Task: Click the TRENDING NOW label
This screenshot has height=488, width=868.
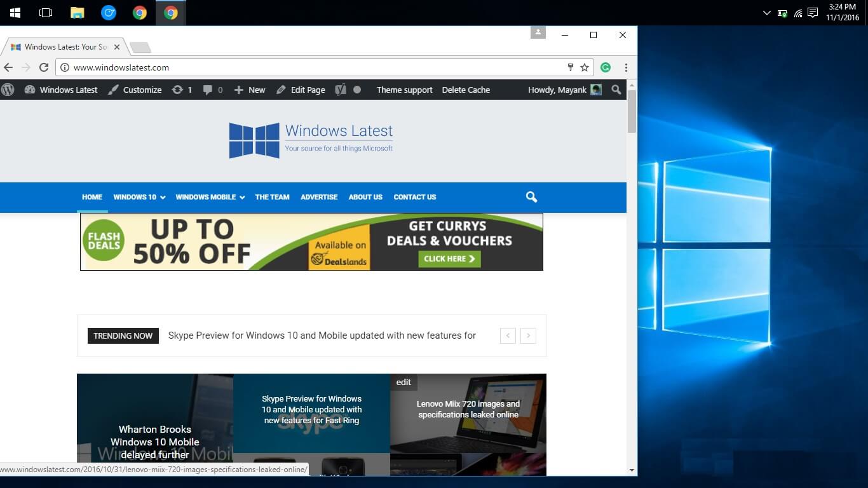Action: [x=123, y=335]
